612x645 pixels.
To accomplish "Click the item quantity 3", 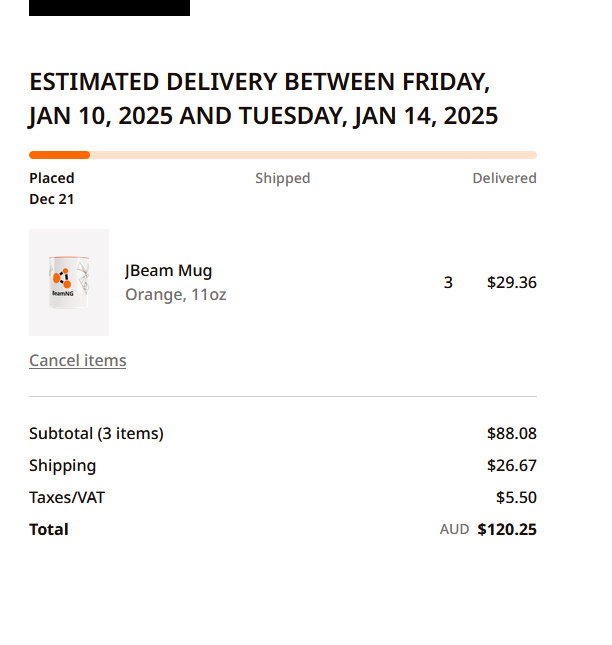I will [x=448, y=283].
